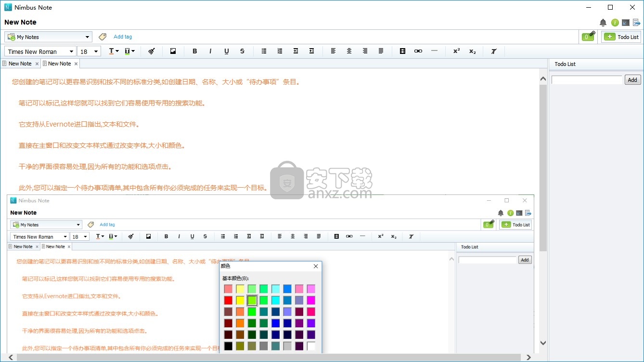
Task: Insert an image using main toolbar icon
Action: coord(173,51)
